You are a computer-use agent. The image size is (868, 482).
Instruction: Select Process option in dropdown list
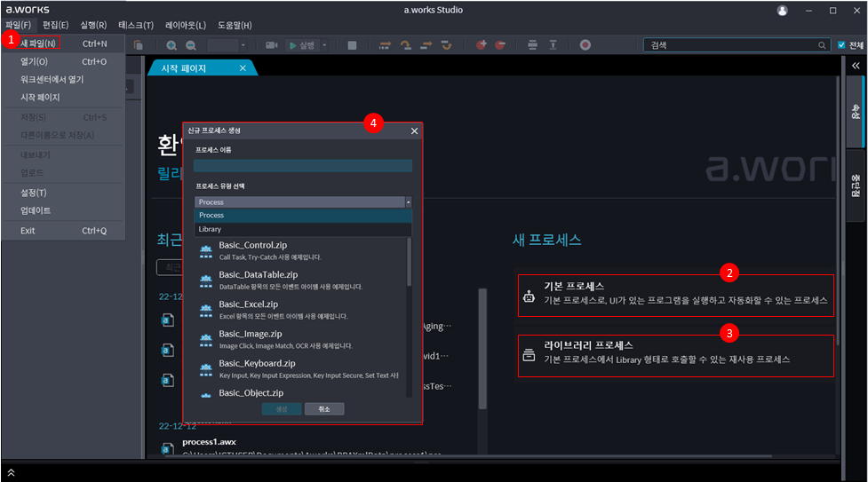(303, 216)
